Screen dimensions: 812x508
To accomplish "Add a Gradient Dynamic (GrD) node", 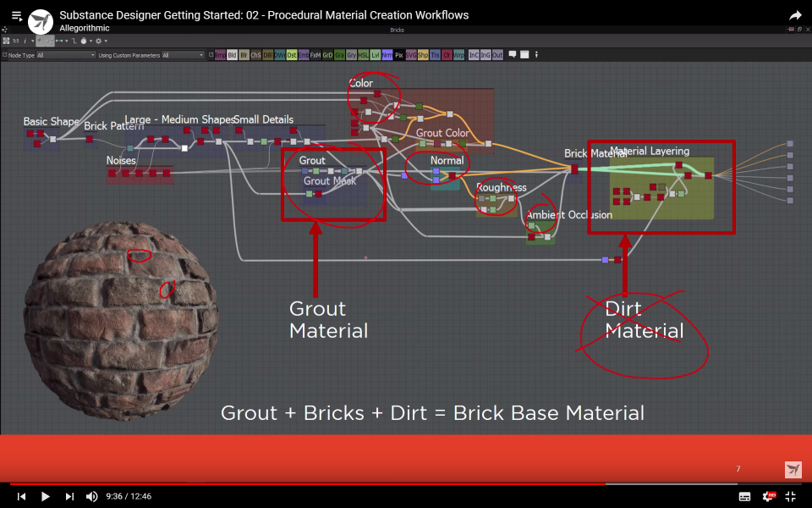I will [x=327, y=55].
